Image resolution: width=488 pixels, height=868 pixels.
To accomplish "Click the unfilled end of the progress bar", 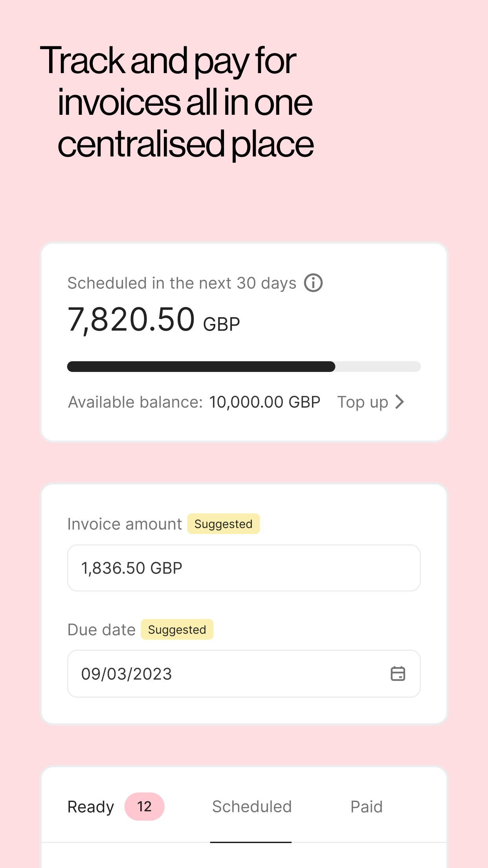I will (x=377, y=367).
